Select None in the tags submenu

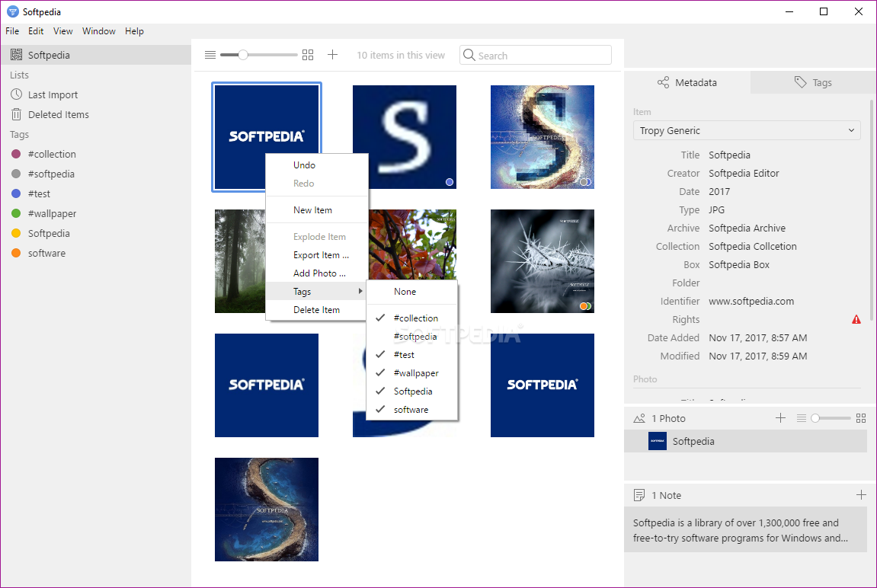pos(411,292)
